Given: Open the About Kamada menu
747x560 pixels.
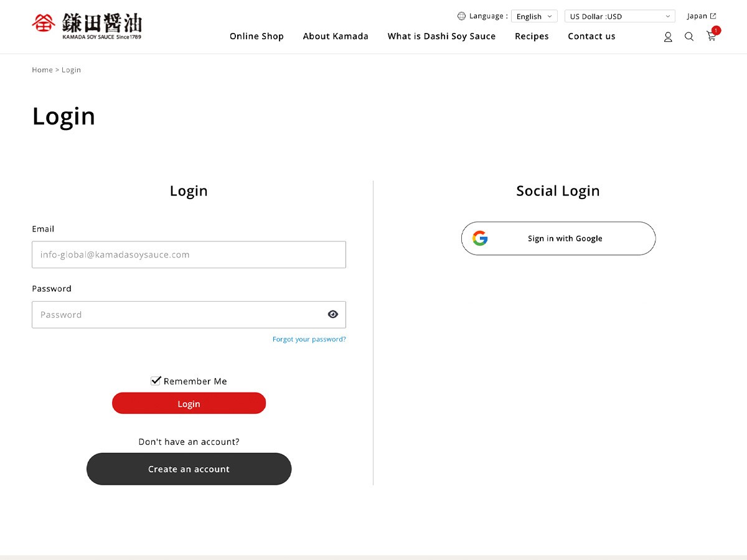Looking at the screenshot, I should pos(336,36).
